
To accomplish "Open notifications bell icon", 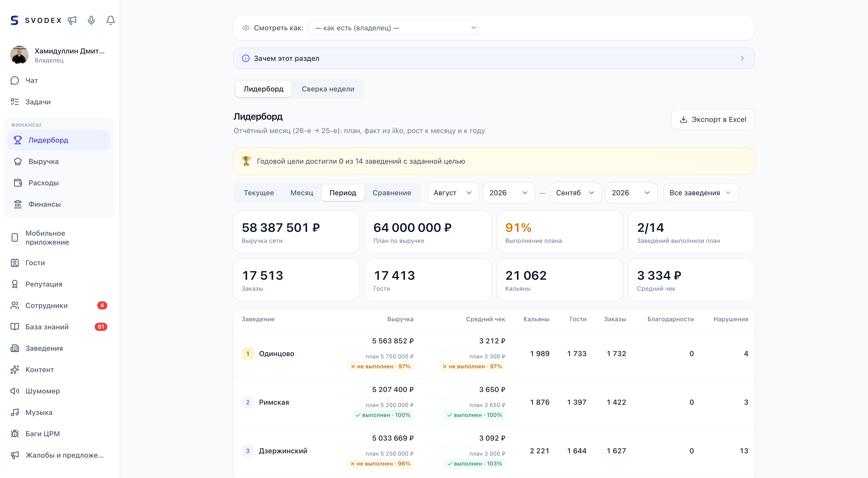I will point(110,21).
